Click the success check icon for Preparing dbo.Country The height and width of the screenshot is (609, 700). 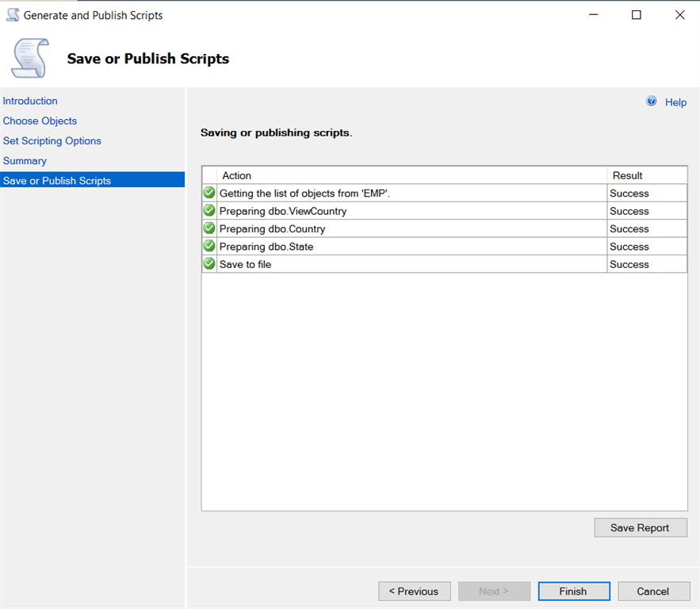(x=208, y=228)
